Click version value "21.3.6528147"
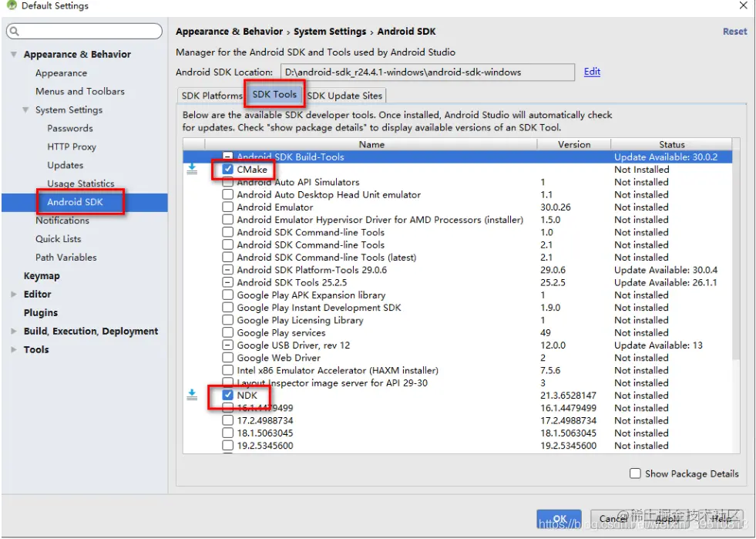 [569, 396]
